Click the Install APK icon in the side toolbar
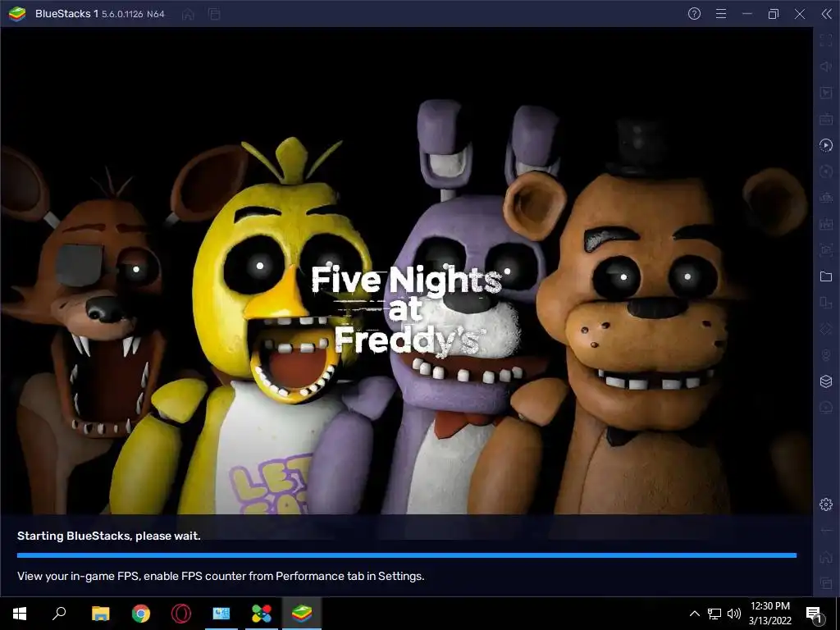840x630 pixels. pos(826,224)
